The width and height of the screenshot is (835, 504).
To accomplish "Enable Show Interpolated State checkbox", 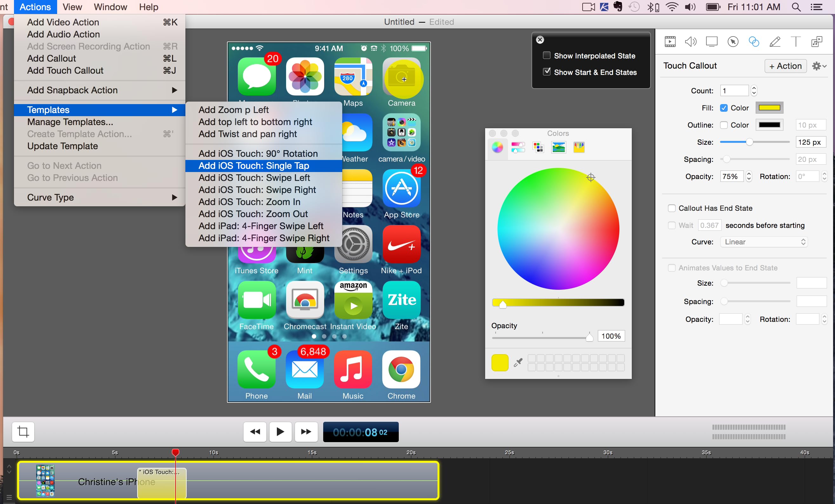I will coord(546,56).
